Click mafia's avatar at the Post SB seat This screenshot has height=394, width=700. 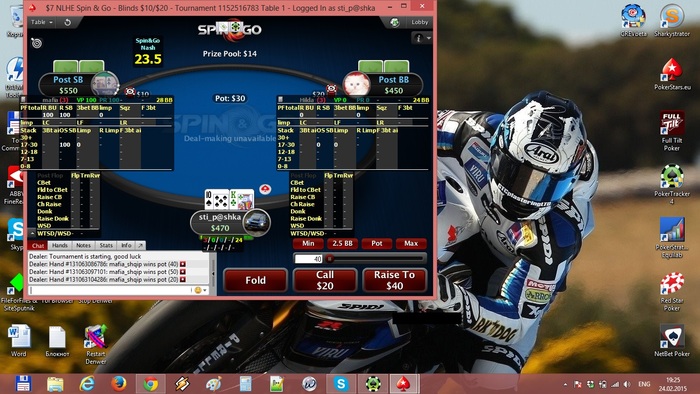click(105, 84)
